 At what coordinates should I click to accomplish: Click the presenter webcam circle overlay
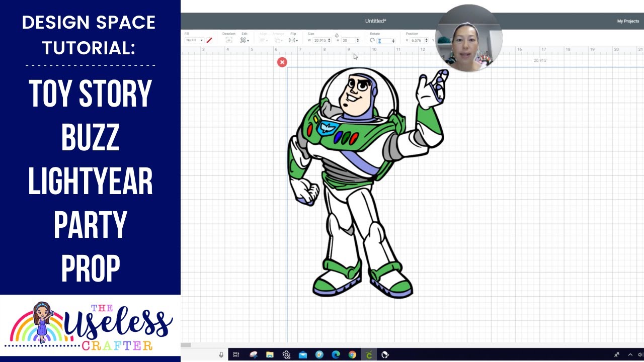click(468, 38)
